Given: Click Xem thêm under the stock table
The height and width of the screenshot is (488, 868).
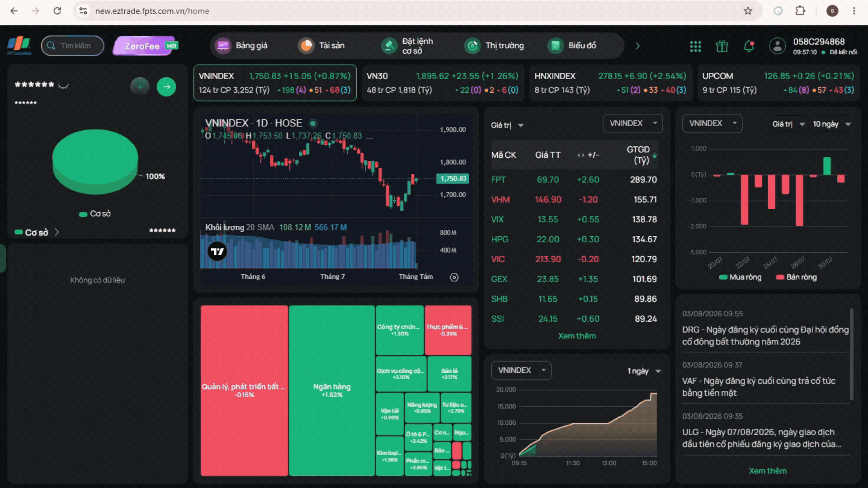Looking at the screenshot, I should (577, 336).
